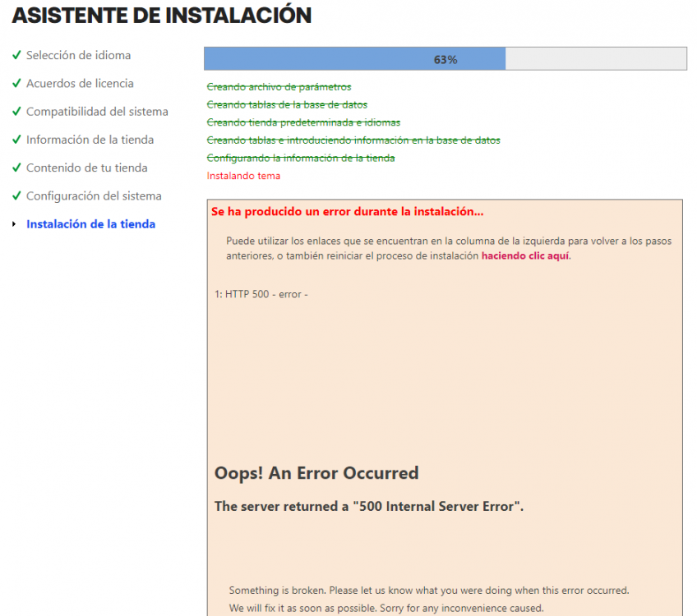Open the Contenido de tu tienda step
The height and width of the screenshot is (616, 697).
(88, 168)
